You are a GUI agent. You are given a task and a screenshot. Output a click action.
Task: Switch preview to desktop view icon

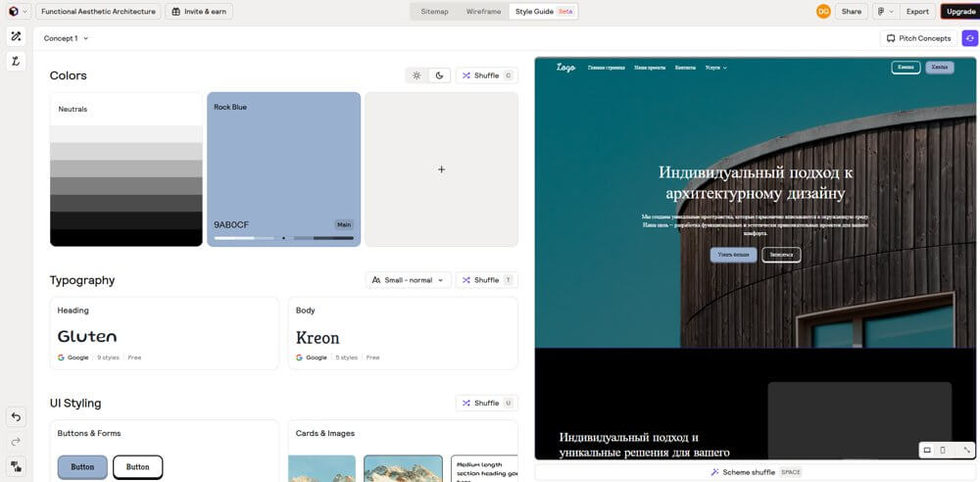point(927,450)
